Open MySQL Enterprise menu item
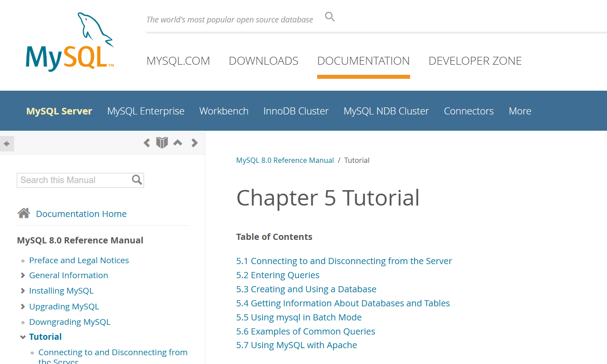 pyautogui.click(x=146, y=111)
